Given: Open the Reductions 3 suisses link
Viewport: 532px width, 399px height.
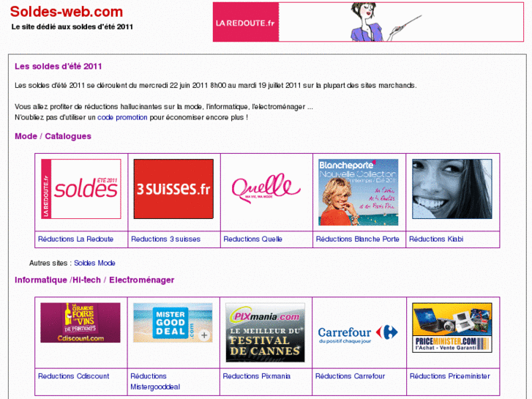Looking at the screenshot, I should (165, 239).
